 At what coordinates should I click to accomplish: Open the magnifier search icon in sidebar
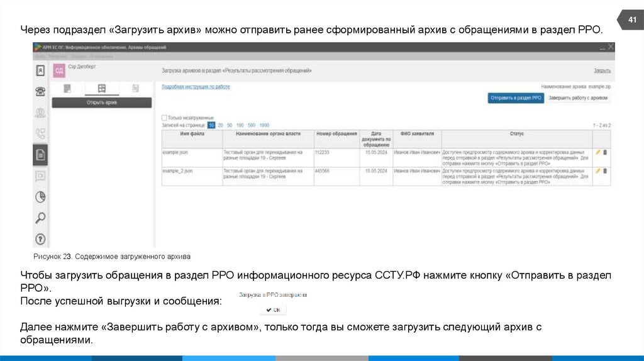[x=40, y=218]
